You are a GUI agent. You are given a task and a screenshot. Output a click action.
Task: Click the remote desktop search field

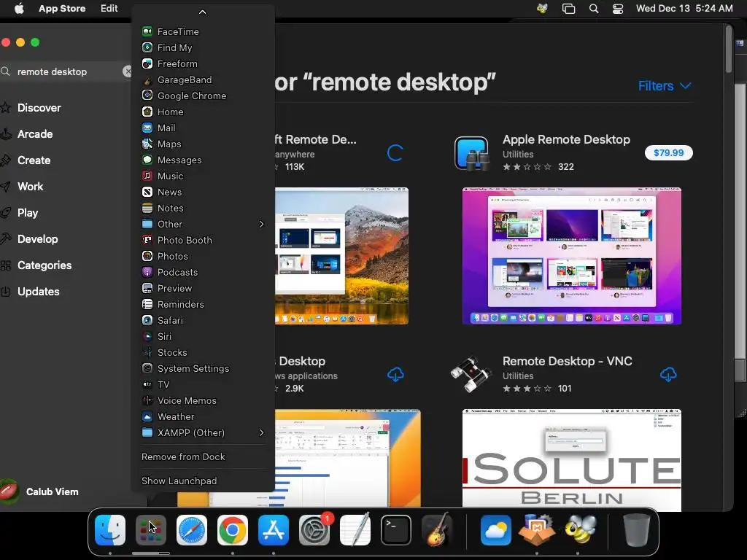[66, 71]
